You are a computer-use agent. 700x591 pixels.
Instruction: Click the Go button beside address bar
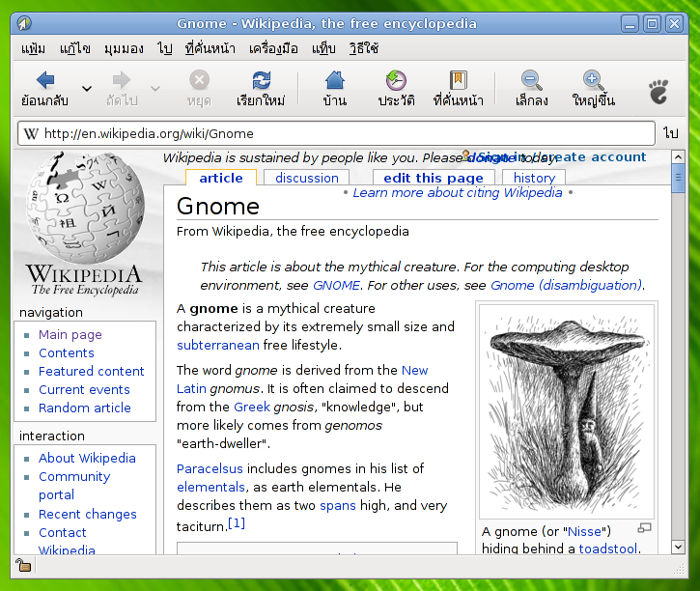[x=670, y=133]
